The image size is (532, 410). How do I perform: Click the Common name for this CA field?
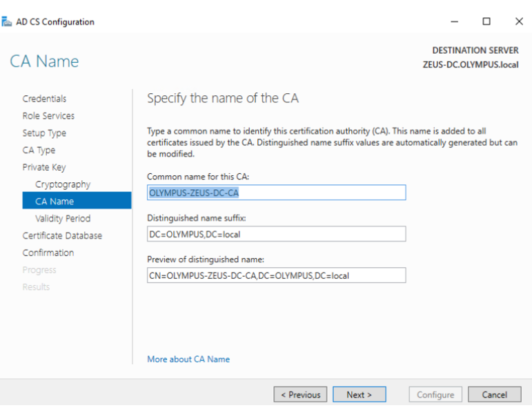click(276, 193)
